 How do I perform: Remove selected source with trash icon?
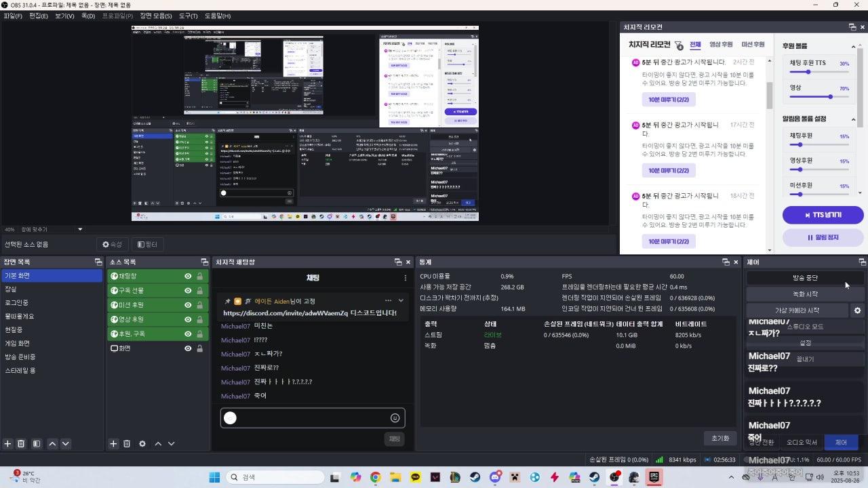(127, 444)
